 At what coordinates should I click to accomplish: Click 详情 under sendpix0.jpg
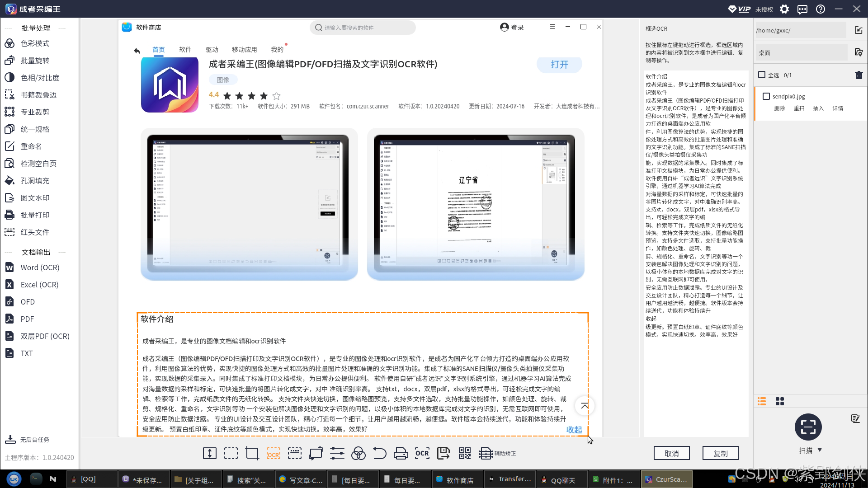[838, 108]
